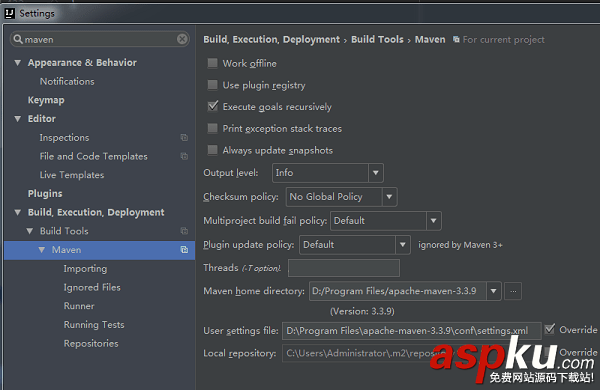Enable Use plugin registry checkbox

click(212, 85)
